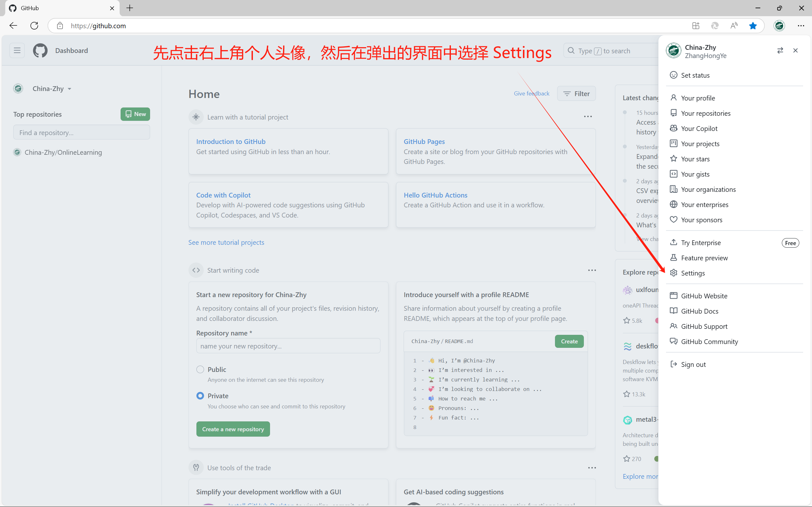
Task: Open options for tutorial project section
Action: click(x=588, y=117)
